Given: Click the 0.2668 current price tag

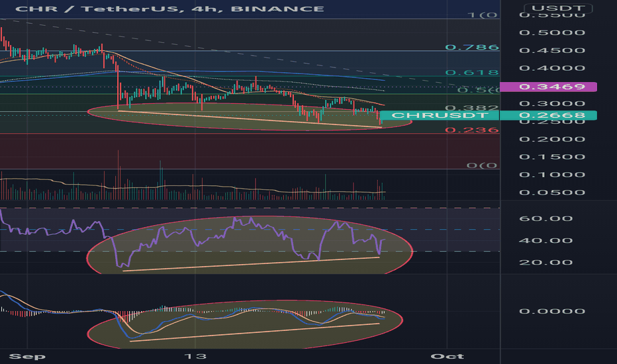Looking at the screenshot, I should click(549, 115).
